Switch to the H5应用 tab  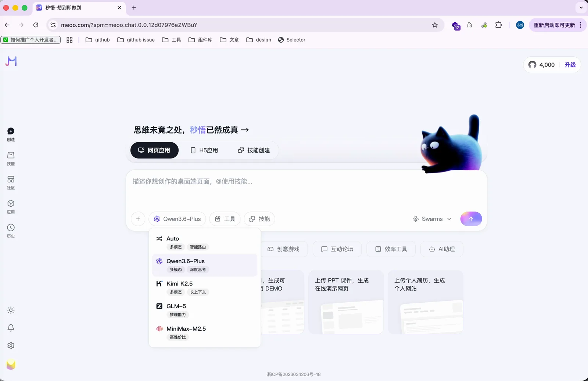click(204, 150)
